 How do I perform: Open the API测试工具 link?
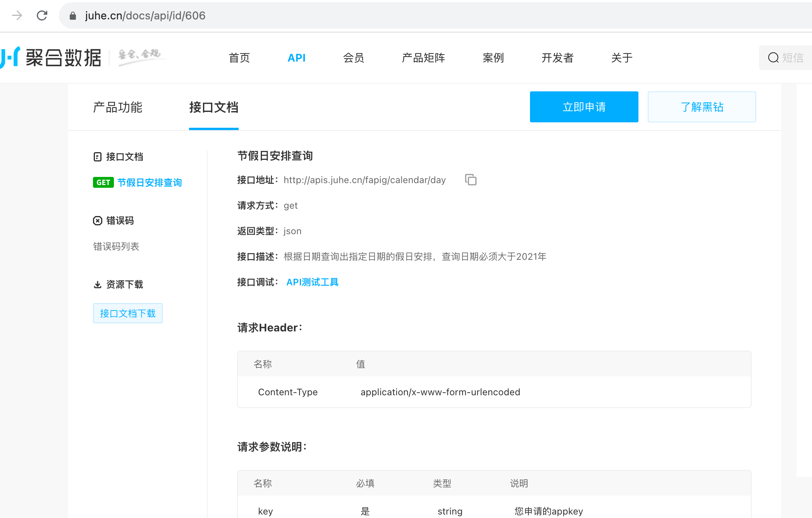312,282
